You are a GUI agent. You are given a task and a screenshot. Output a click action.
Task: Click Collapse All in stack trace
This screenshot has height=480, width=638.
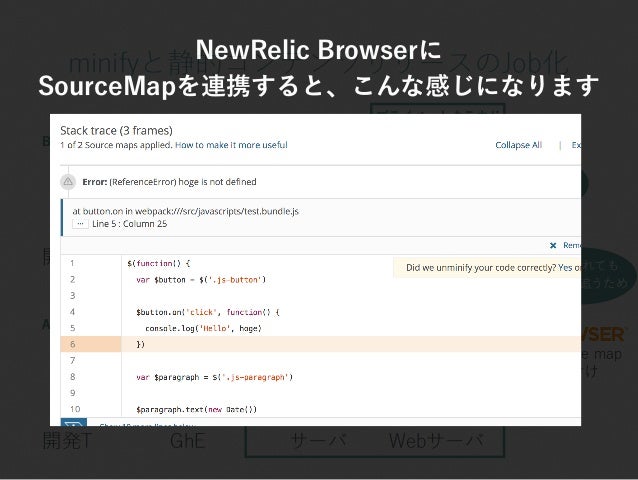518,145
